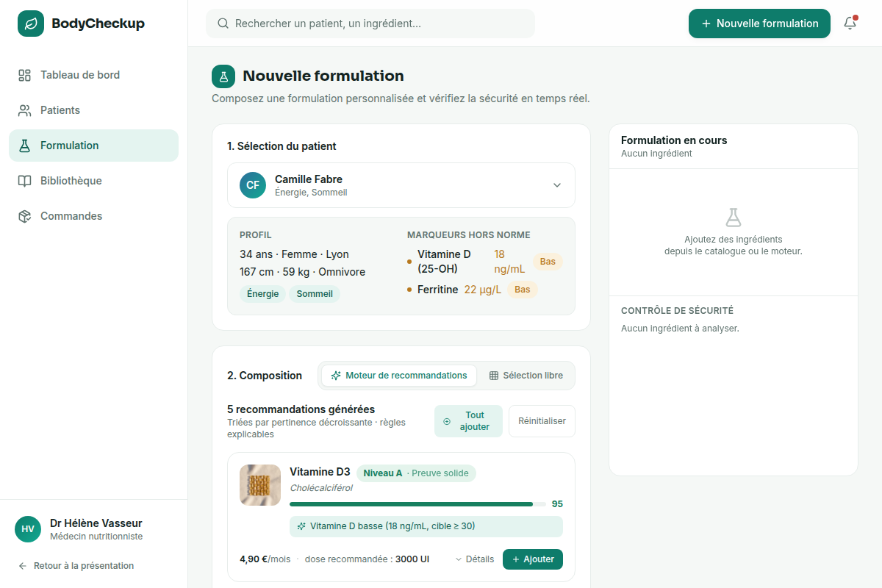Click the BodyCheckup leaf logo icon
This screenshot has width=882, height=588.
(x=31, y=24)
